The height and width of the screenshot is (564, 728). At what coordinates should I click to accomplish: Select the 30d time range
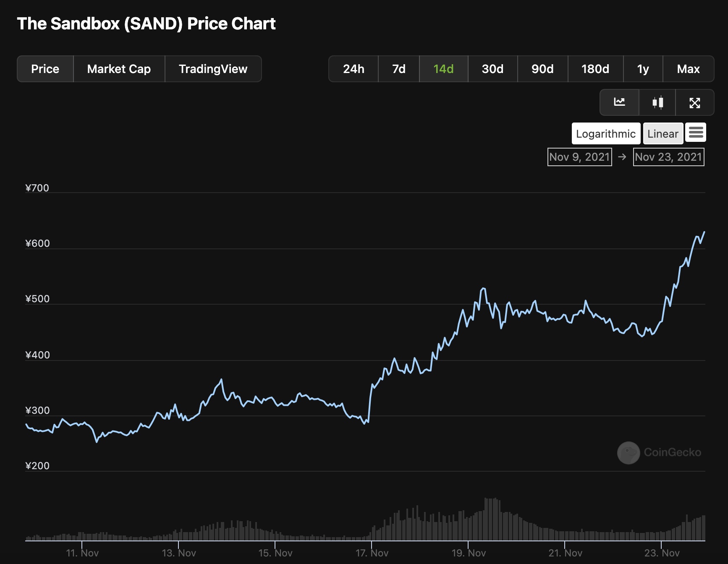(492, 69)
